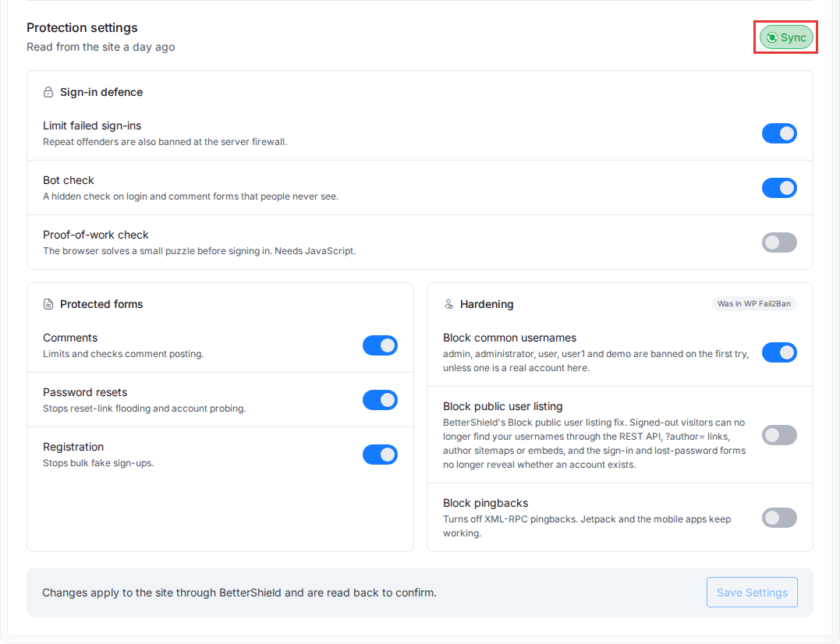Turn off the Bot check switch
Screen dimensions: 840x644
(779, 188)
